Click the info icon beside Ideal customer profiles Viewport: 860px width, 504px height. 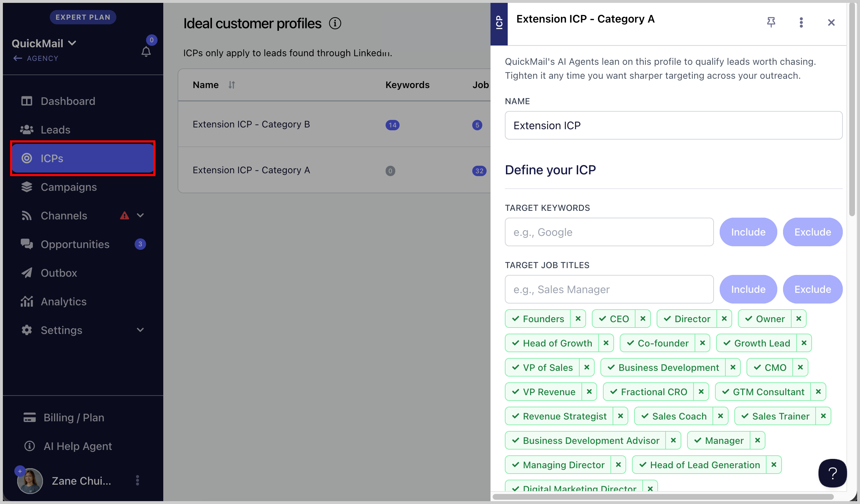click(335, 24)
